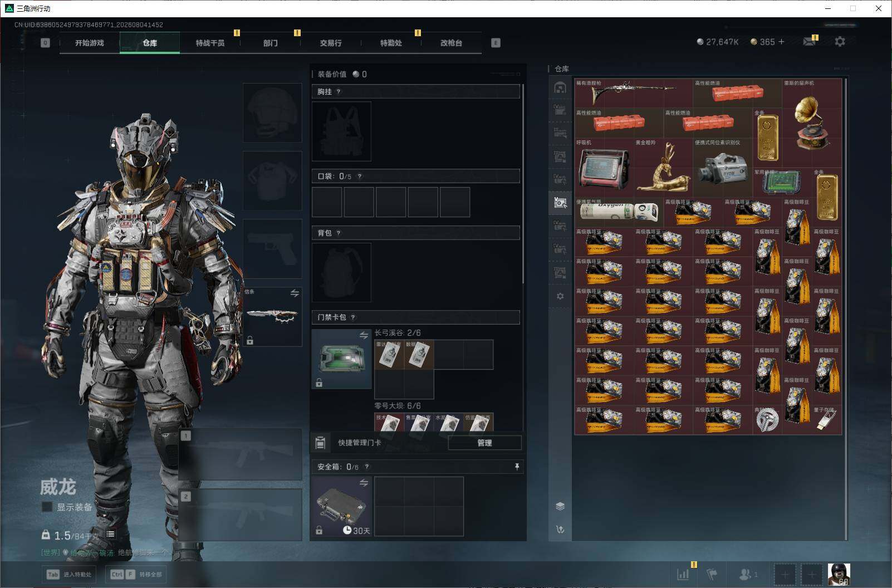
Task: Click the equipment panel scrollbar
Action: coord(523,184)
